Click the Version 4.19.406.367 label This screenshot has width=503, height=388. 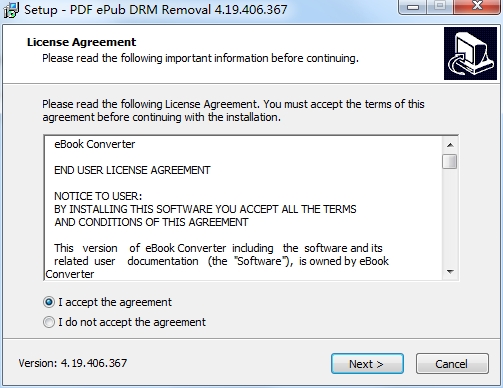coord(73,363)
